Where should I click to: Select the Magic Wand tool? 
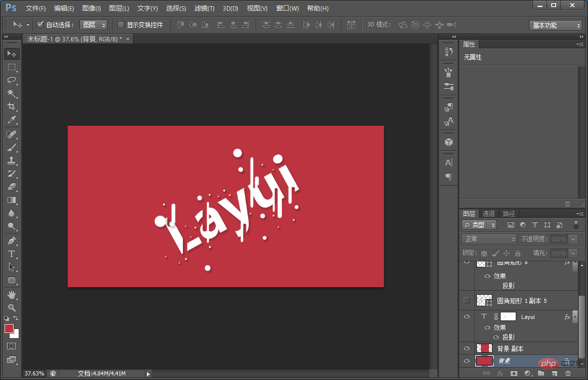coord(12,93)
